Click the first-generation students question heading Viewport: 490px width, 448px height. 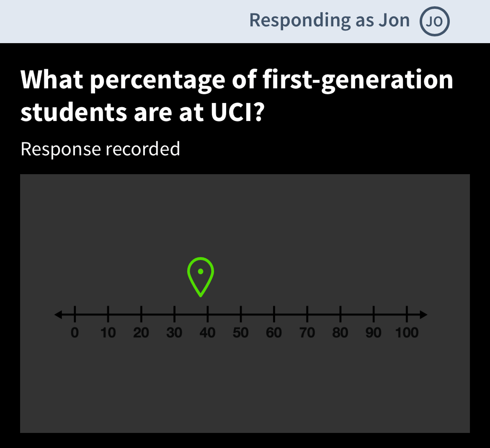(x=237, y=95)
